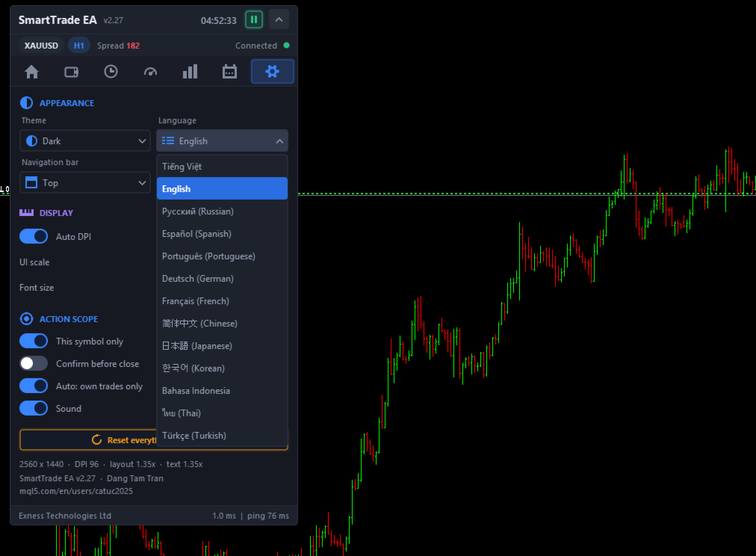The width and height of the screenshot is (756, 556).
Task: Toggle Auto: own trades only switch
Action: [x=34, y=386]
